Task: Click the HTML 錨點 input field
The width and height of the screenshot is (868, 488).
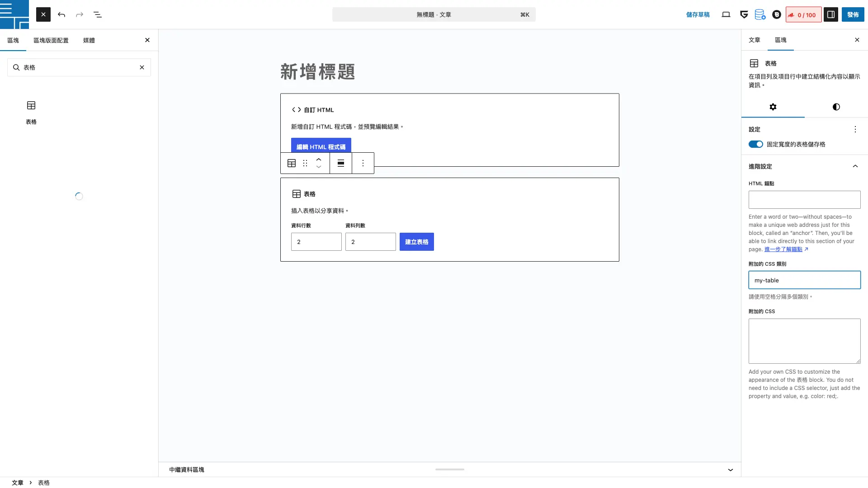Action: coord(805,200)
